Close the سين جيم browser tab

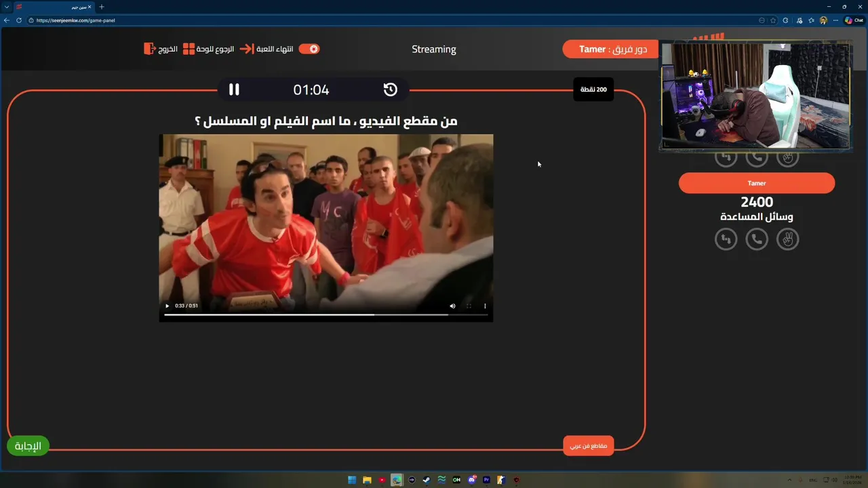pos(90,7)
